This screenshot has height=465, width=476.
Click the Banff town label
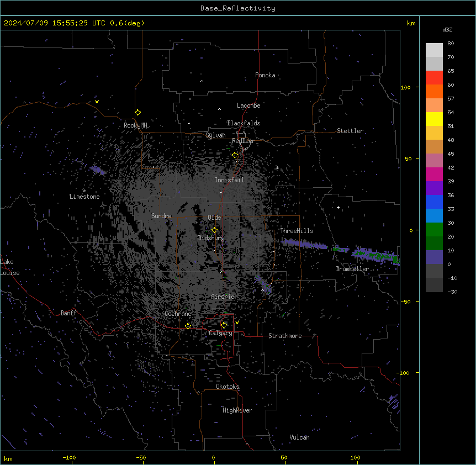68,313
